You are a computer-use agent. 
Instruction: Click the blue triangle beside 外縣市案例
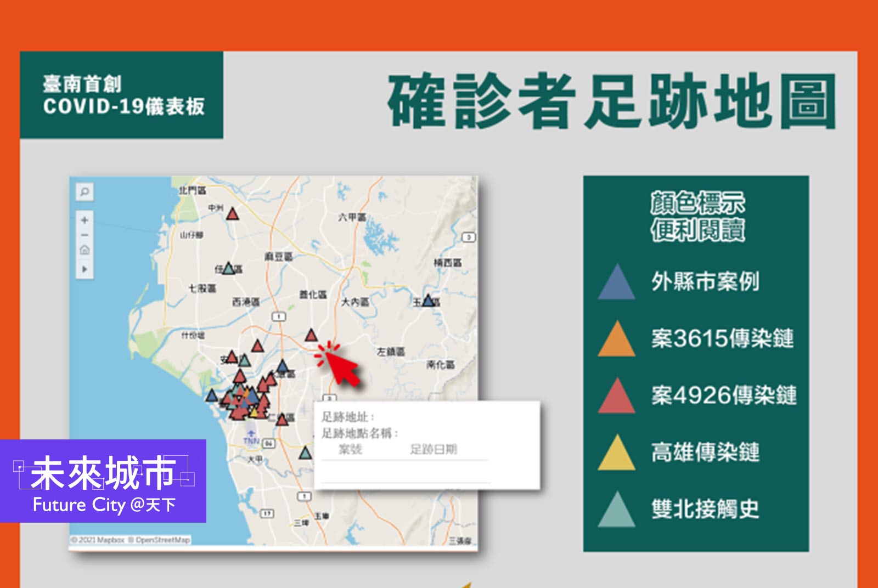pyautogui.click(x=616, y=282)
